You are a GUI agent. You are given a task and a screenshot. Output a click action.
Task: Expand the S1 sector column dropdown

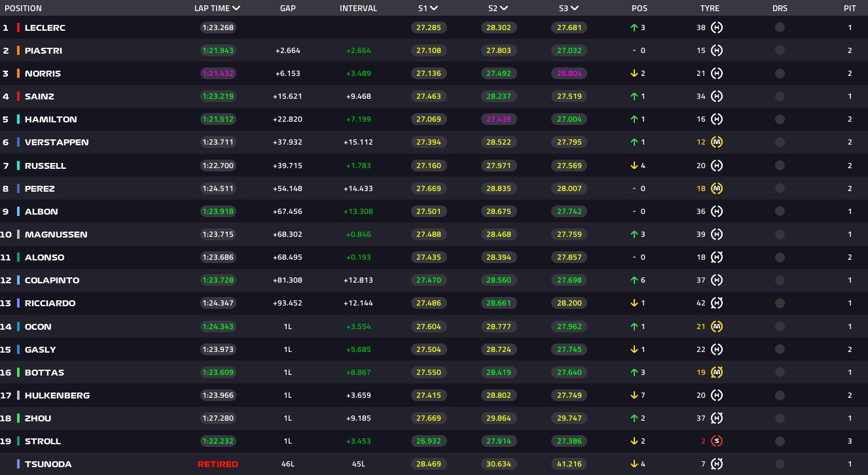(x=434, y=9)
